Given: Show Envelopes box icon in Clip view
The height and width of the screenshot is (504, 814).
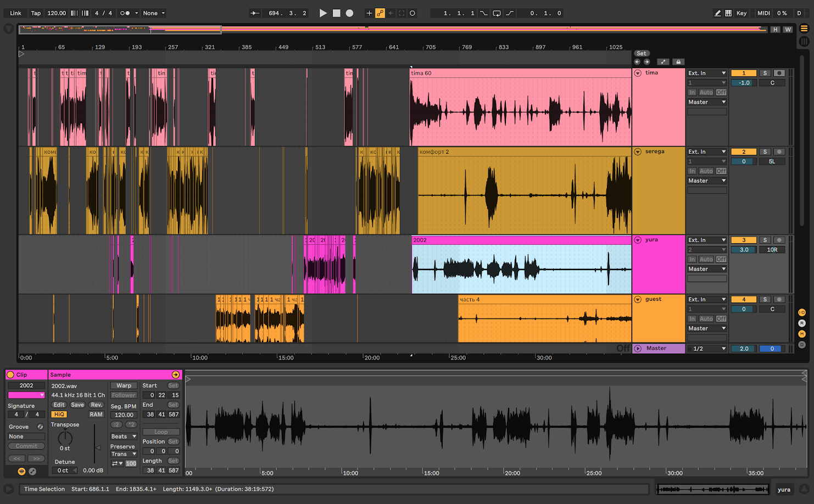Looking at the screenshot, I should click(32, 471).
